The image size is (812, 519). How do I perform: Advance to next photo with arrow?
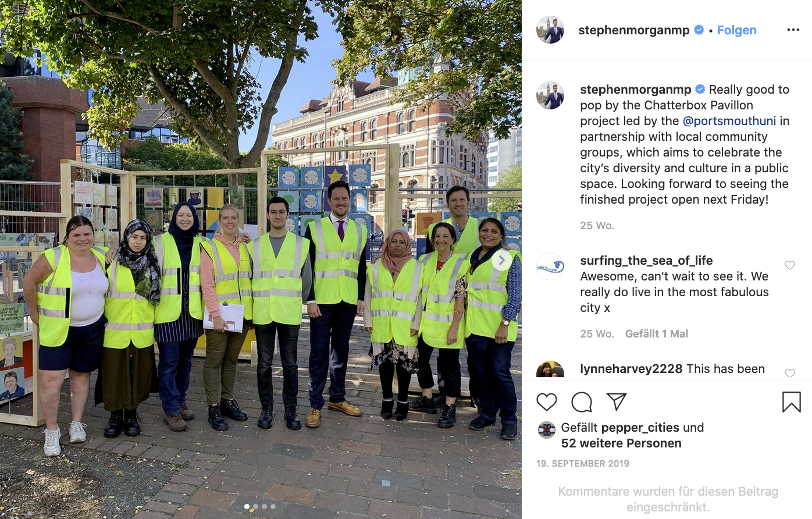(502, 259)
